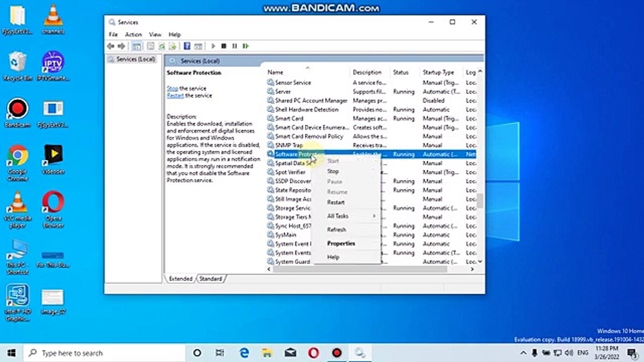Open the channels VLC file on desktop
Image resolution: width=644 pixels, height=362 pixels.
pyautogui.click(x=53, y=19)
